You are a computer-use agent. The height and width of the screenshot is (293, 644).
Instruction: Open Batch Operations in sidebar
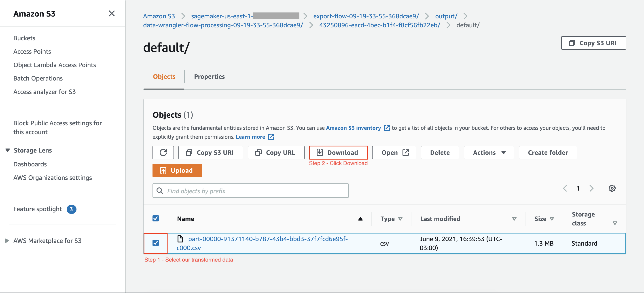click(x=38, y=78)
